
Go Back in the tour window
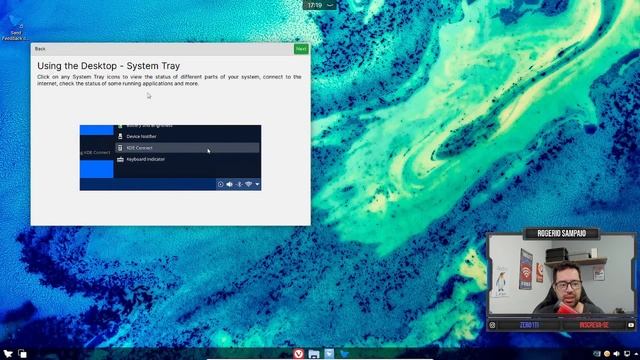coord(40,49)
